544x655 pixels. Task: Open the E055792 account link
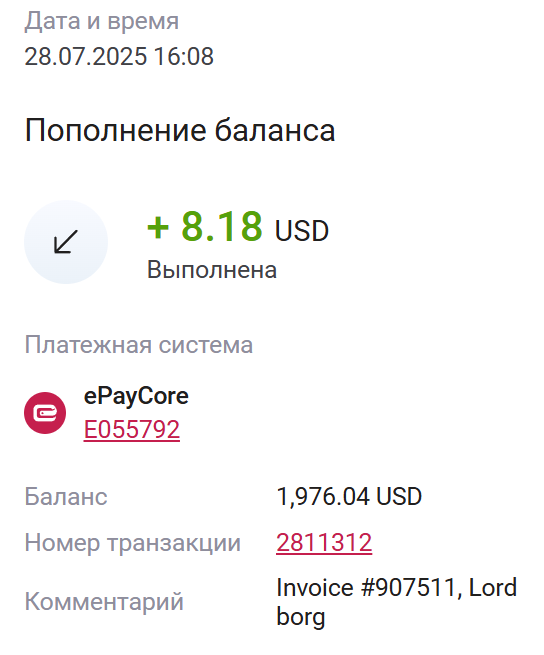click(132, 429)
